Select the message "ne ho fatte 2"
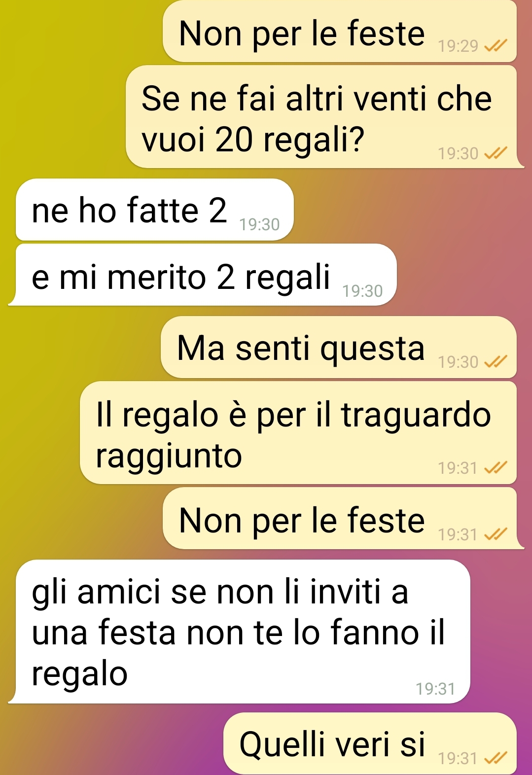The width and height of the screenshot is (532, 775). coord(155,210)
